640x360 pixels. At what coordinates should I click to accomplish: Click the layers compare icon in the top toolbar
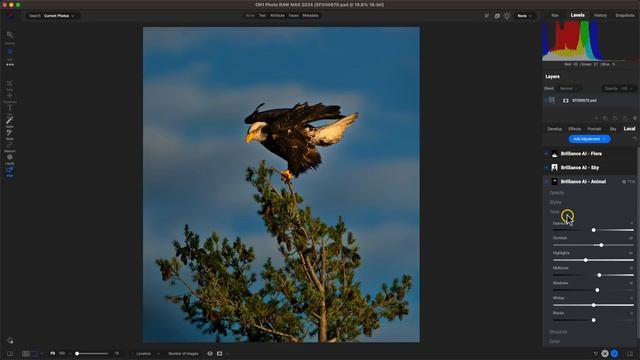497,16
